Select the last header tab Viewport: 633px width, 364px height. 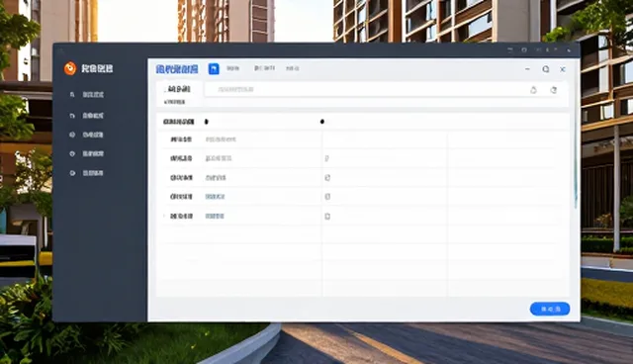pyautogui.click(x=293, y=68)
